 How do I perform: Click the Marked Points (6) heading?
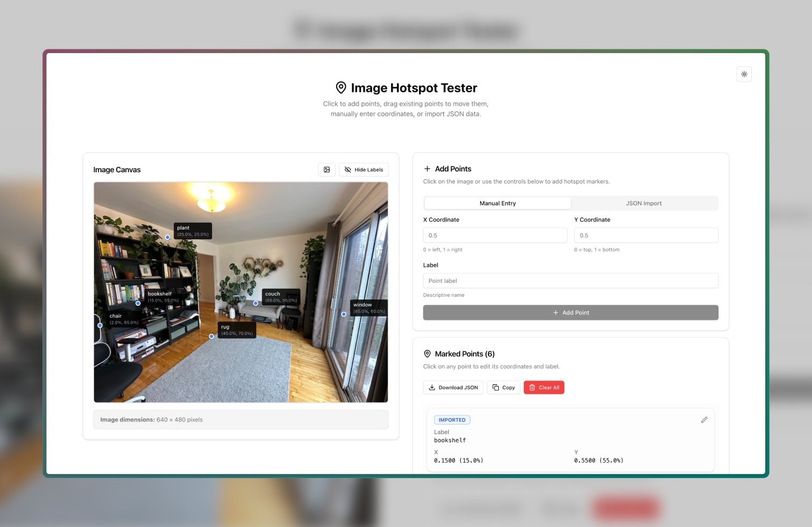point(465,354)
